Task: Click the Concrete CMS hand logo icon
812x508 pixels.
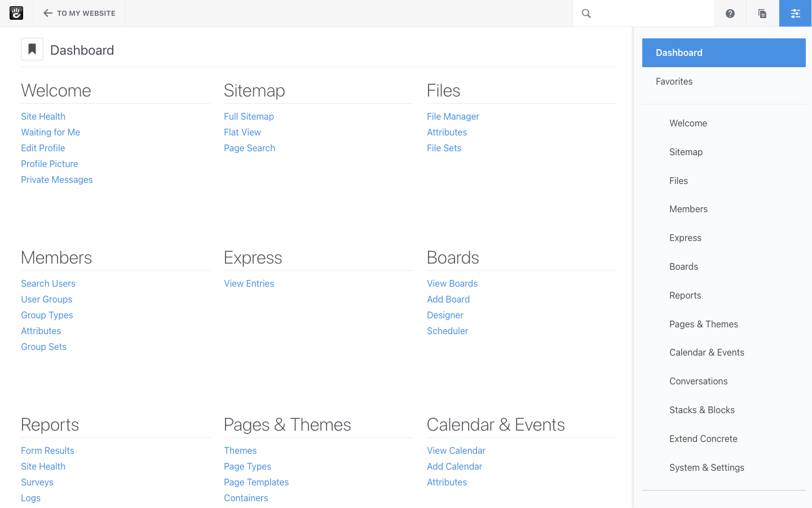Action: pos(16,13)
